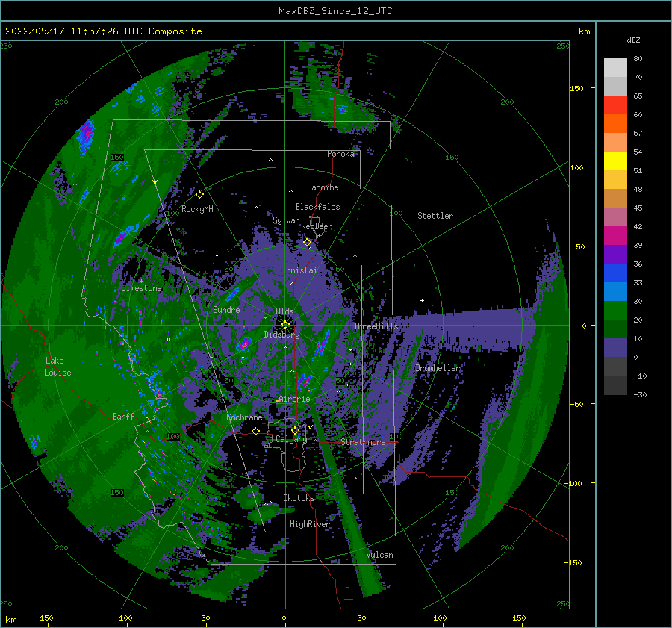Click the Drumheller label

438,368
